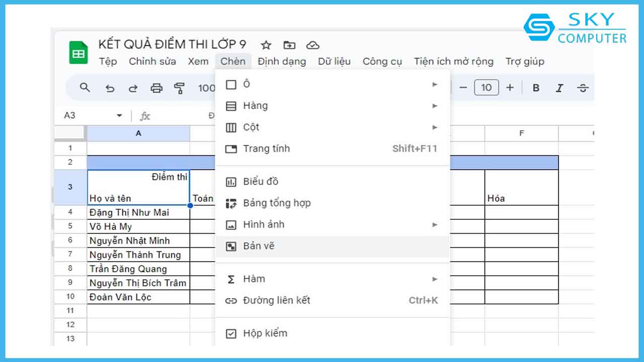Select Bản vẽ from Chèn menu
The image size is (644, 362).
259,246
